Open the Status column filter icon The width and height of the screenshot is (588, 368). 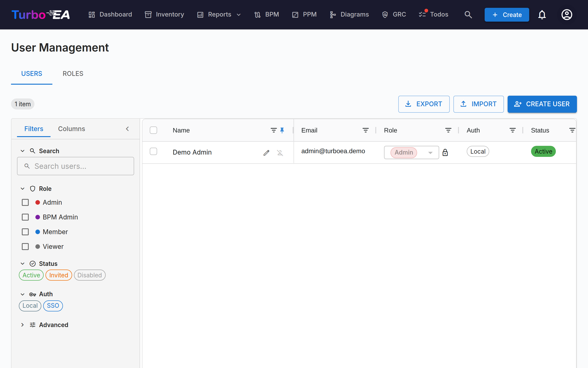click(x=572, y=130)
